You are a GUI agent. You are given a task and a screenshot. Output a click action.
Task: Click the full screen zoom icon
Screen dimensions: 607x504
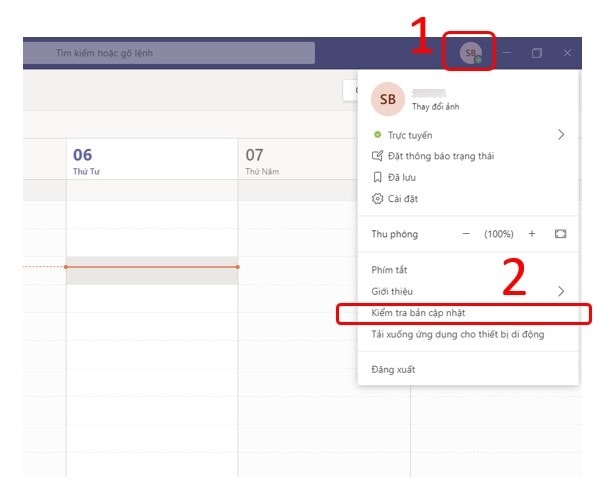click(x=560, y=234)
